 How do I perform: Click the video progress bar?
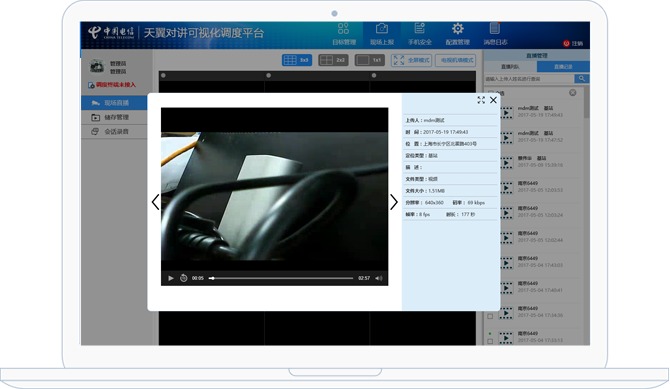pos(281,278)
